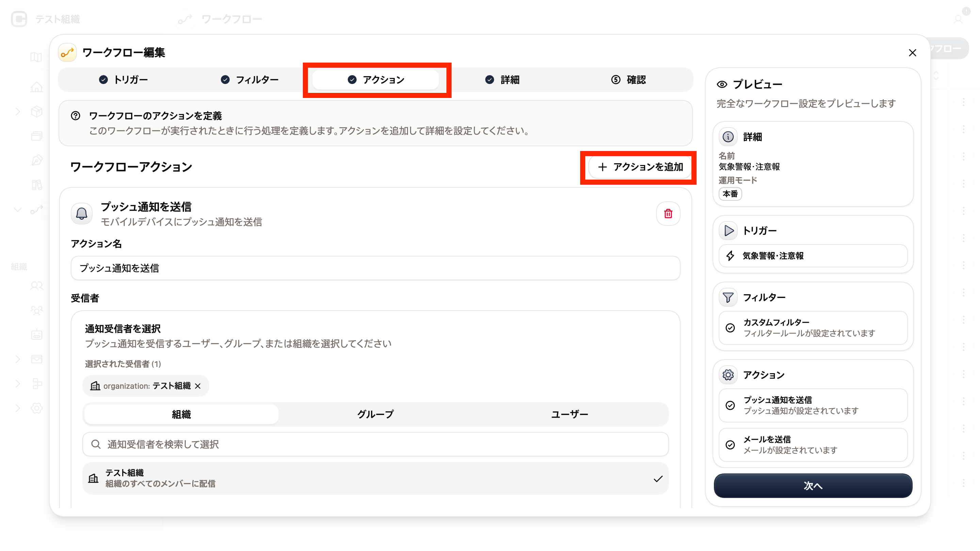Open the users icon in background sidebar
This screenshot has height=551, width=980.
tap(36, 286)
